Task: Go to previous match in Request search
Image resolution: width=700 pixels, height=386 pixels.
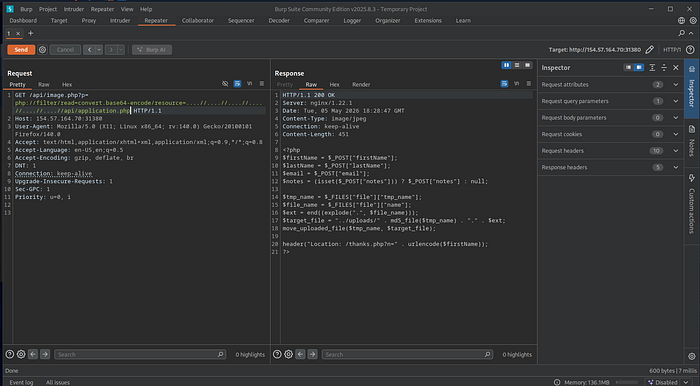Action: (33, 354)
